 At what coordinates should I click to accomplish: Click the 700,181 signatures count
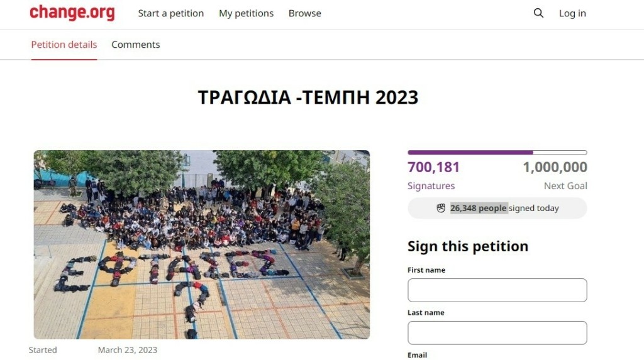(433, 167)
